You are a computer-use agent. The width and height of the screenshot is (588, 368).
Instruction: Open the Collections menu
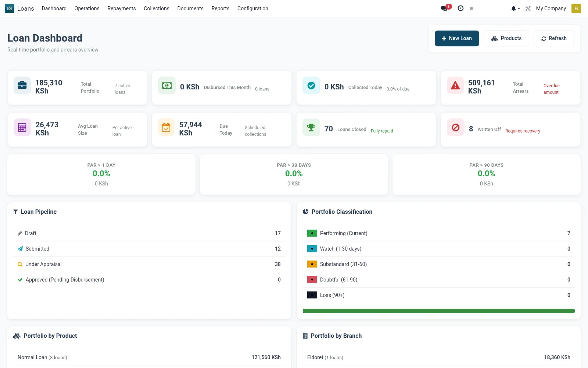tap(157, 8)
